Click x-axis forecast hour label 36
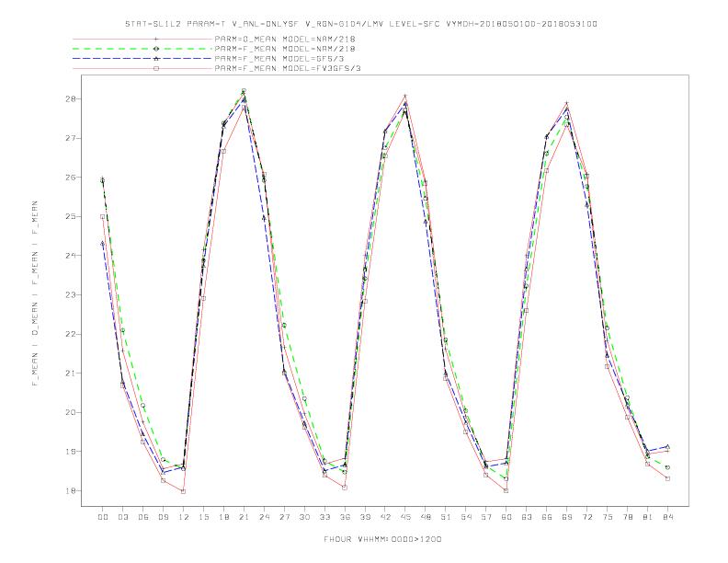The image size is (728, 563). coord(345,517)
